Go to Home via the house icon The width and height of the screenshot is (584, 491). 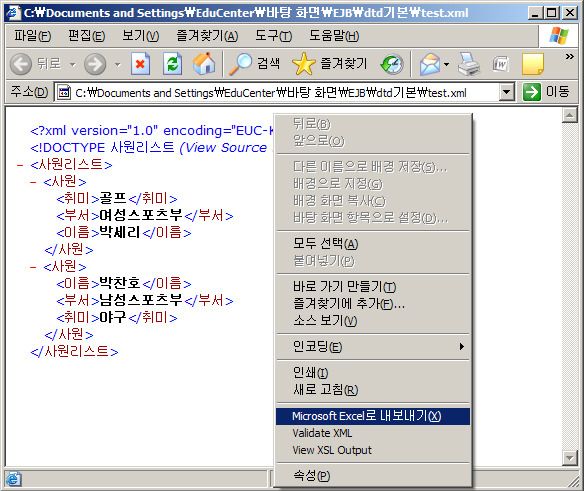pyautogui.click(x=204, y=63)
